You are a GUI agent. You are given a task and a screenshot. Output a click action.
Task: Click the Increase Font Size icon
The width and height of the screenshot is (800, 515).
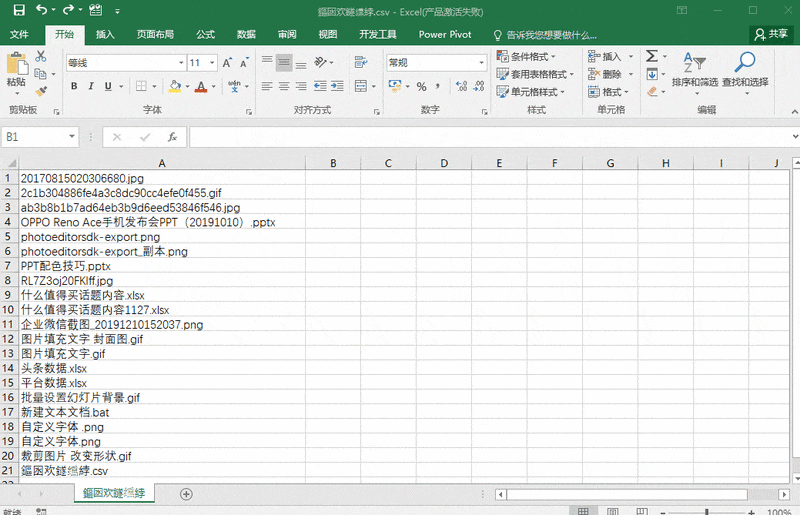[228, 62]
